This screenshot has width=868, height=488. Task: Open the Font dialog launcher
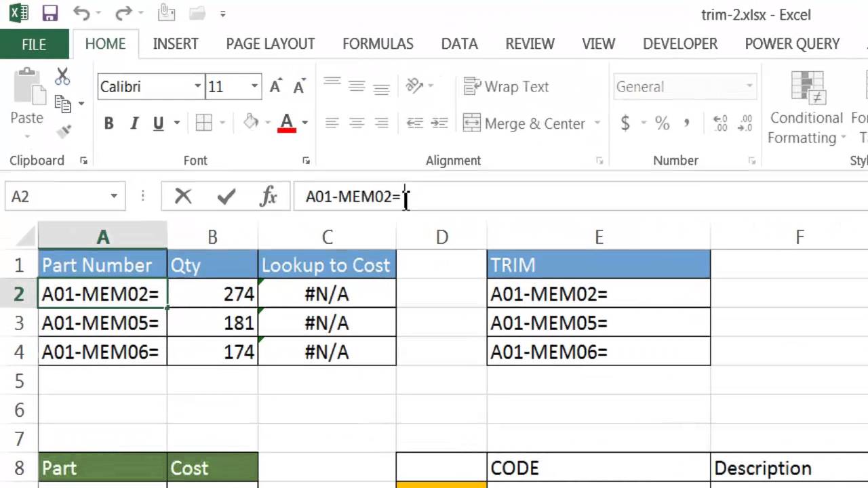[x=306, y=161]
